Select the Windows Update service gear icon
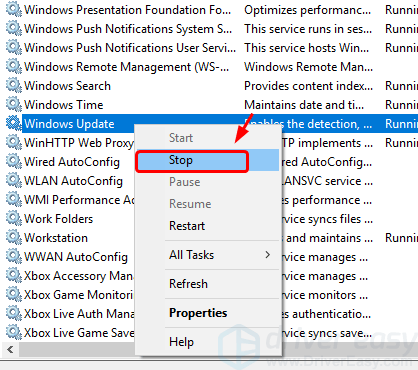Image resolution: width=418 pixels, height=370 pixels. [x=14, y=124]
